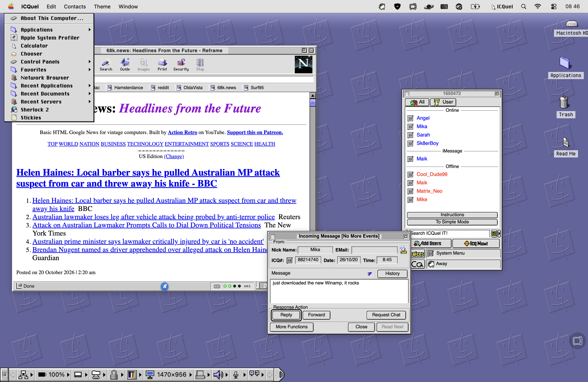Choose Stickies from the Apple menu
Image resolution: width=588 pixels, height=382 pixels.
[x=49, y=118]
